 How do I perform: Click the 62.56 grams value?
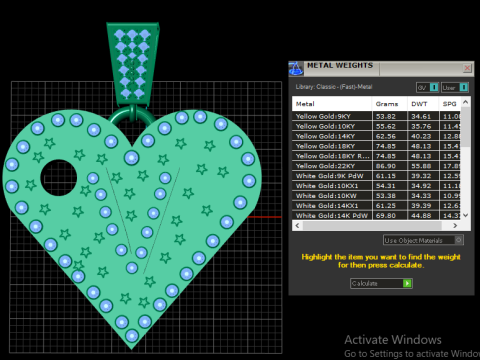click(386, 137)
